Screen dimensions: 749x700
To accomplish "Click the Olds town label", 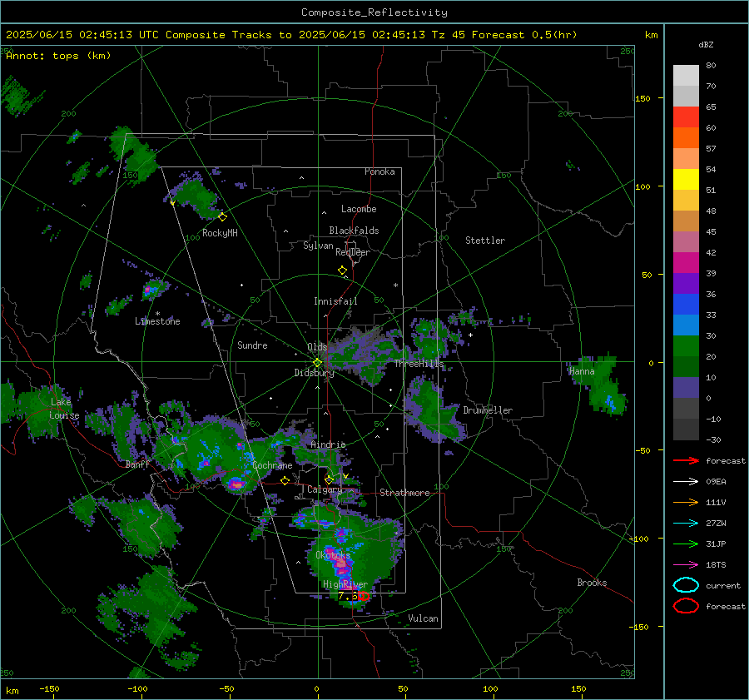I will [317, 347].
